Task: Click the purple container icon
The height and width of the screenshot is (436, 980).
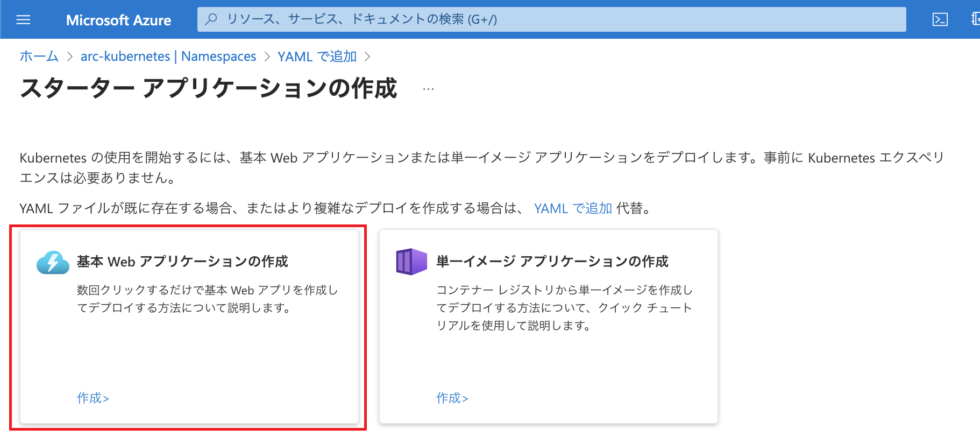Action: [x=411, y=262]
